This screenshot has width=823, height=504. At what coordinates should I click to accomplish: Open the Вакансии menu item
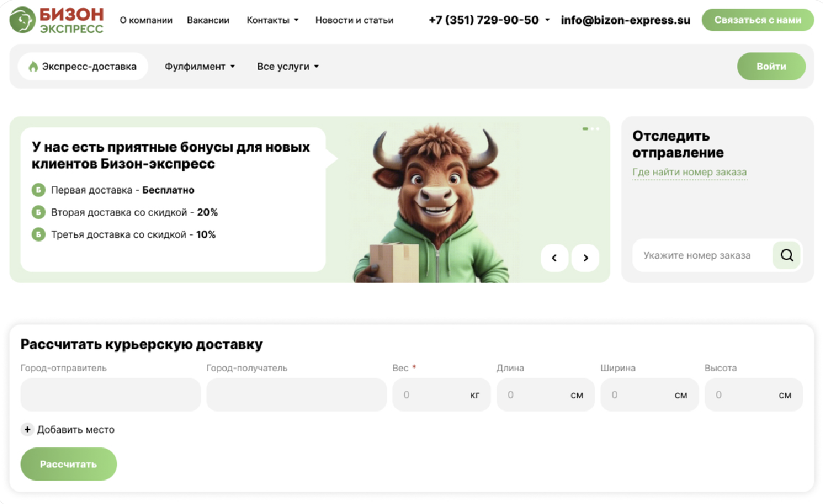click(208, 20)
